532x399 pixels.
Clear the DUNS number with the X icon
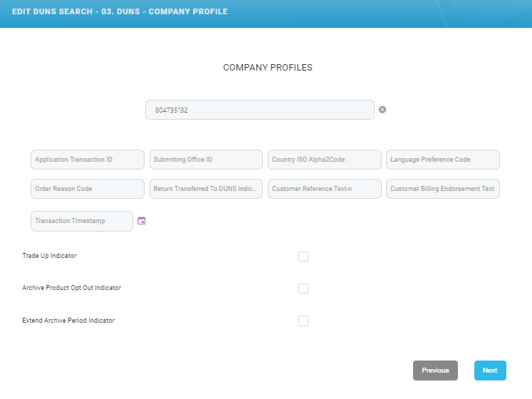382,110
